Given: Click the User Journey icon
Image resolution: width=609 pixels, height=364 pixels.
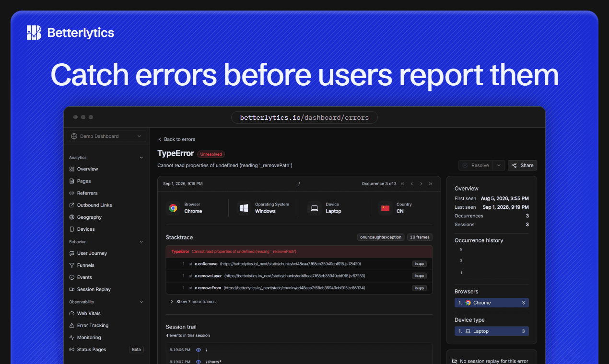Looking at the screenshot, I should tap(72, 253).
